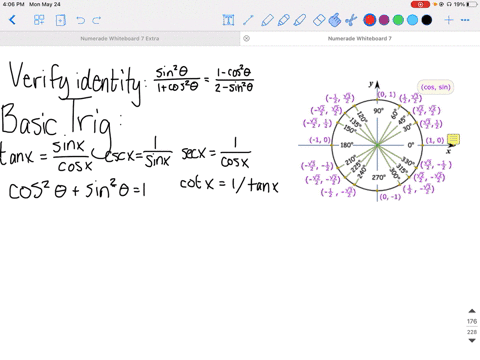Choose the green ink color
480x360 pixels.
[398, 20]
